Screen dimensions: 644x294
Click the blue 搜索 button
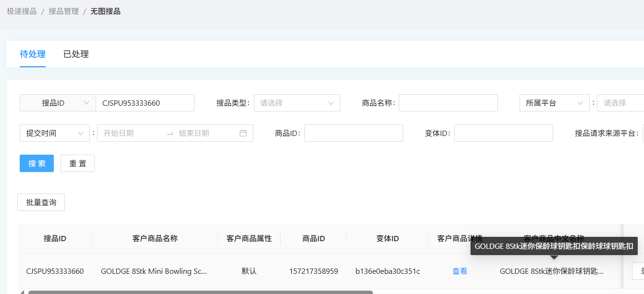(x=37, y=163)
